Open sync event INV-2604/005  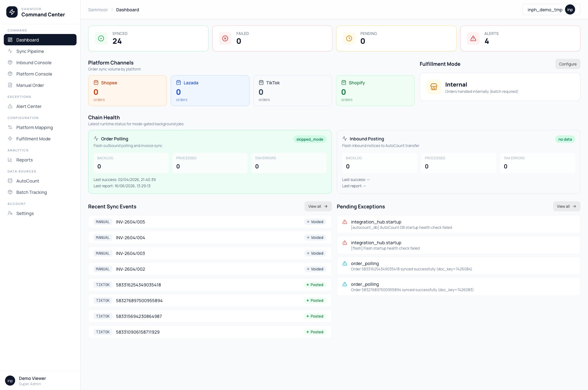(x=210, y=222)
